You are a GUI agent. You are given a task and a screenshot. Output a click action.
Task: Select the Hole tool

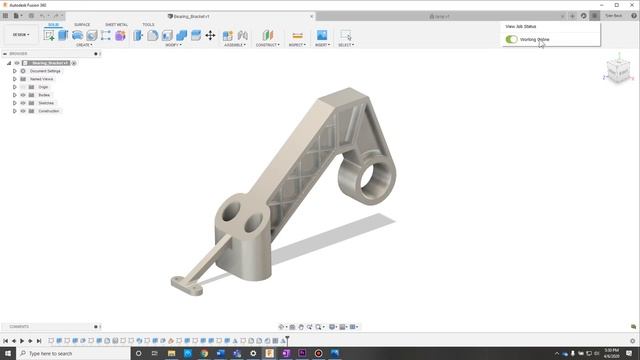click(x=91, y=36)
